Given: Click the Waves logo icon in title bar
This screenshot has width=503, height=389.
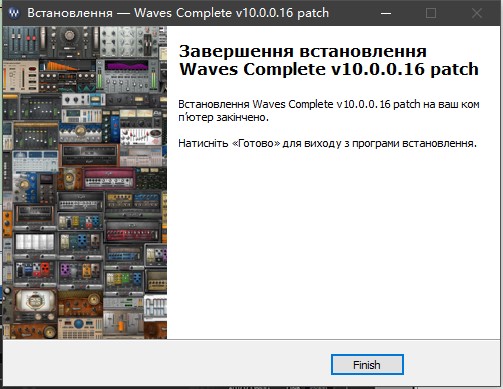Looking at the screenshot, I should pyautogui.click(x=14, y=13).
